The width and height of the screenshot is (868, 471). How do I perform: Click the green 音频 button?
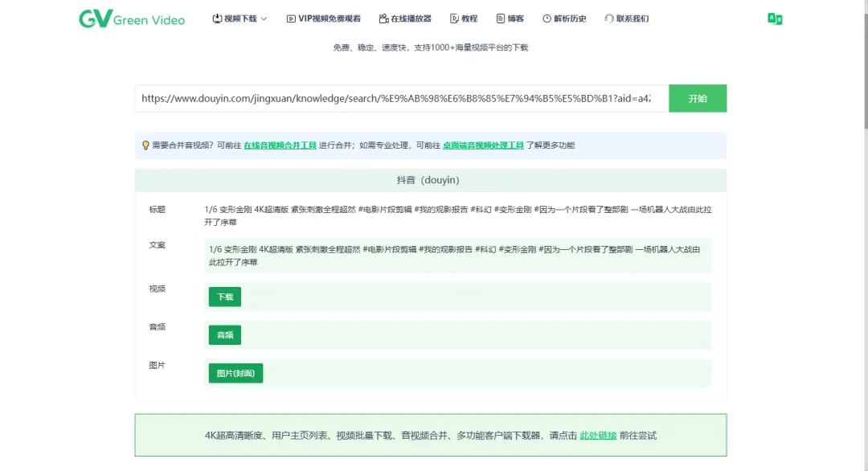click(x=225, y=335)
